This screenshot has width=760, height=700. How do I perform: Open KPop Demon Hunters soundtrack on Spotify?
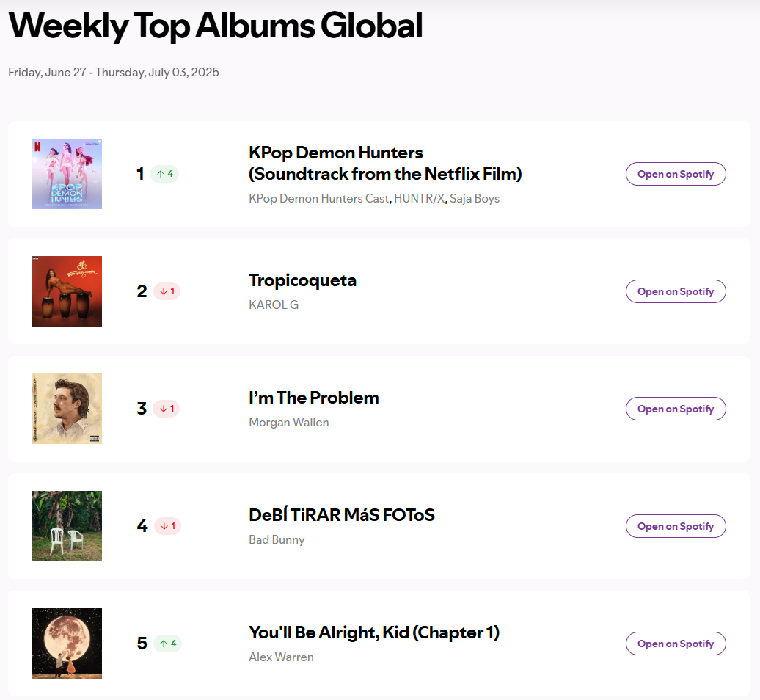point(676,174)
